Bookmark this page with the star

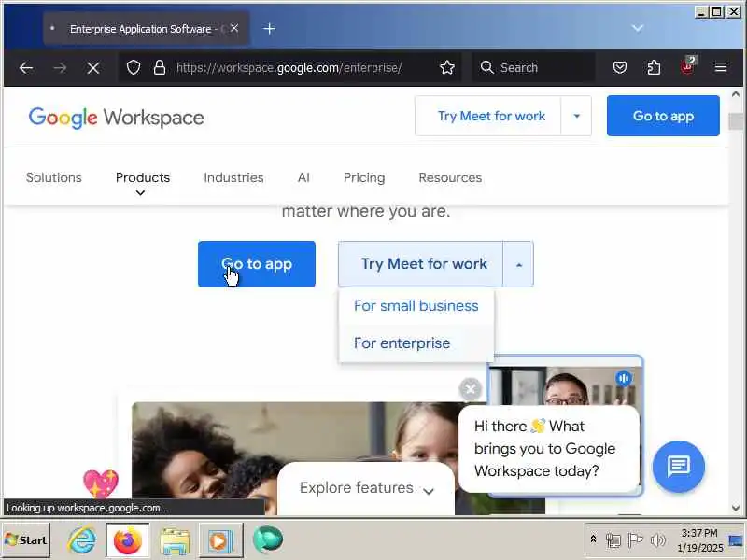447,67
